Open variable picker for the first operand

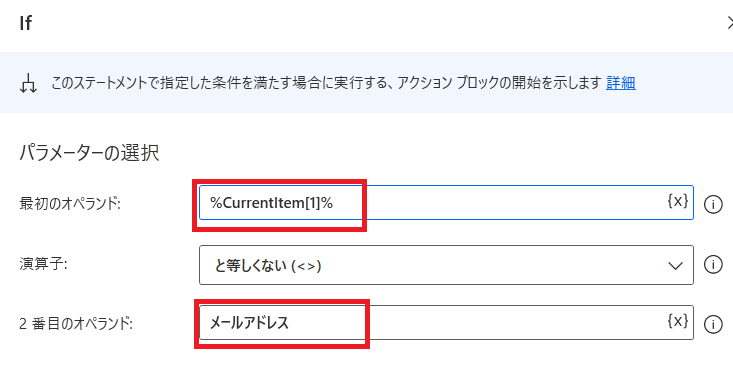[x=677, y=201]
